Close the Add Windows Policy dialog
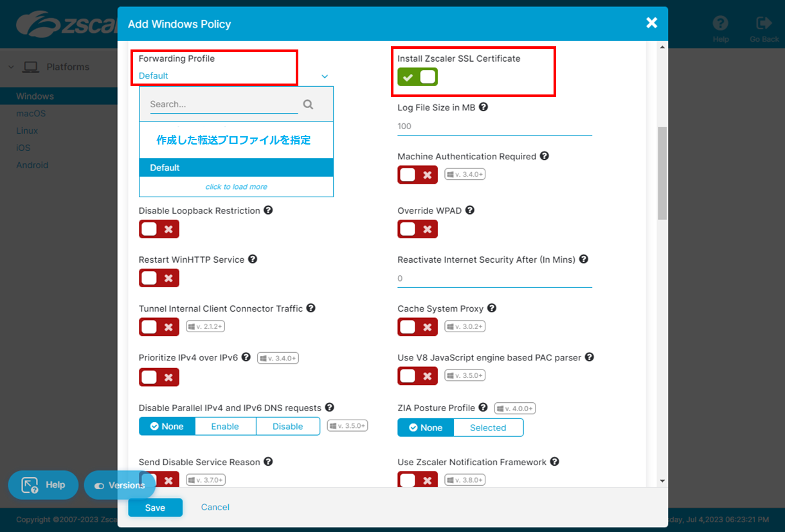Viewport: 785px width, 532px height. click(651, 23)
